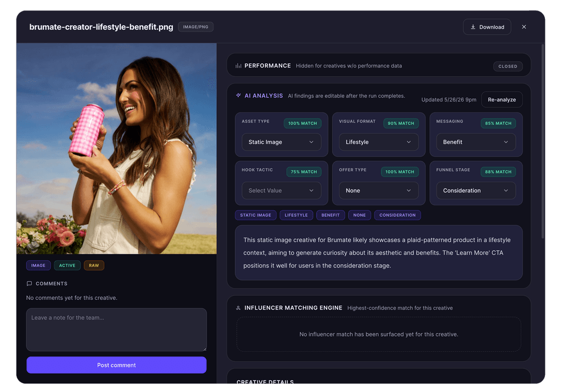The image size is (562, 392).
Task: Click the Comments speech bubble icon
Action: click(x=30, y=283)
